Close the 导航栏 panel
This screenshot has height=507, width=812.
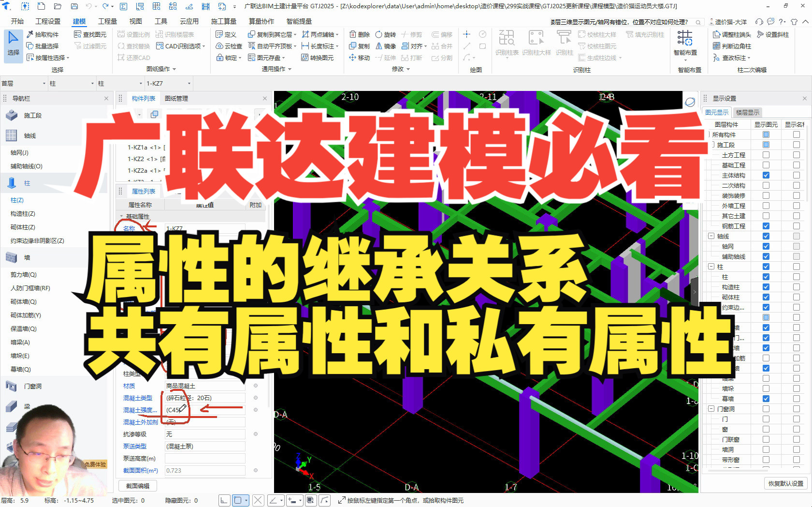106,98
